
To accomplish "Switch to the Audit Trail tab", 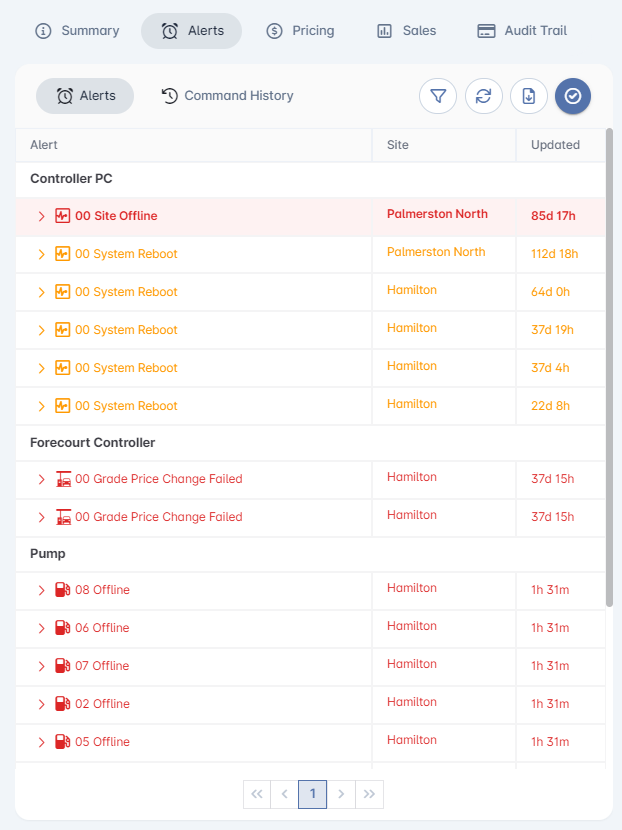I will (x=522, y=31).
